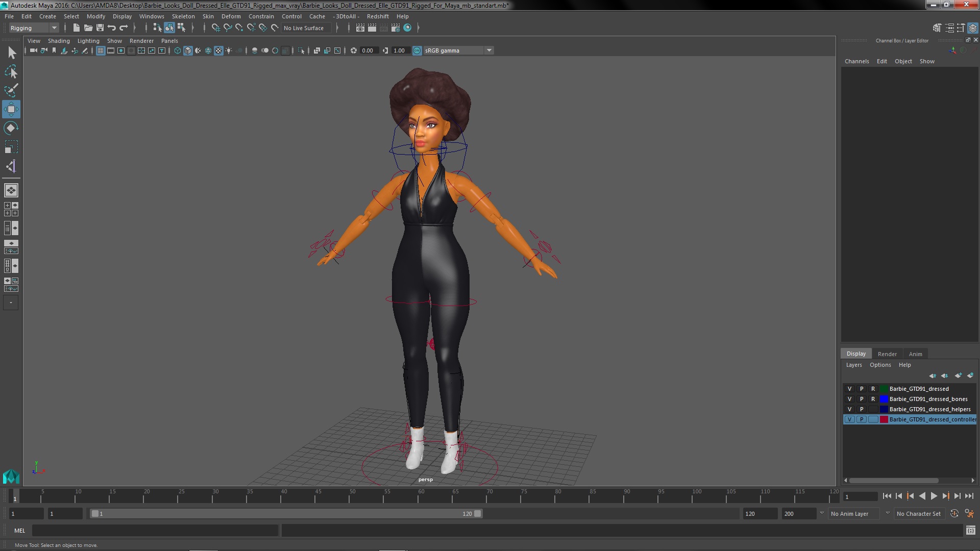Toggle playback P of dressed_controllers layer
The height and width of the screenshot is (551, 980).
(862, 419)
